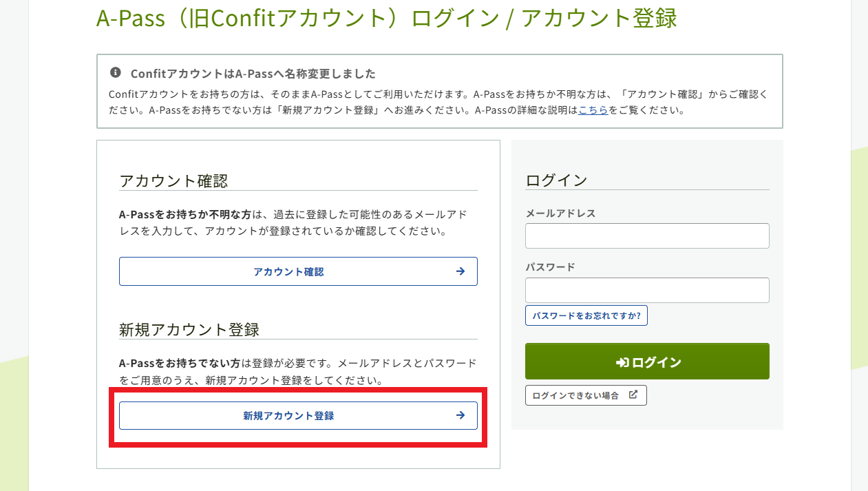Image resolution: width=868 pixels, height=491 pixels.
Task: Click the 新規アカウント登録 section heading
Action: [x=189, y=330]
